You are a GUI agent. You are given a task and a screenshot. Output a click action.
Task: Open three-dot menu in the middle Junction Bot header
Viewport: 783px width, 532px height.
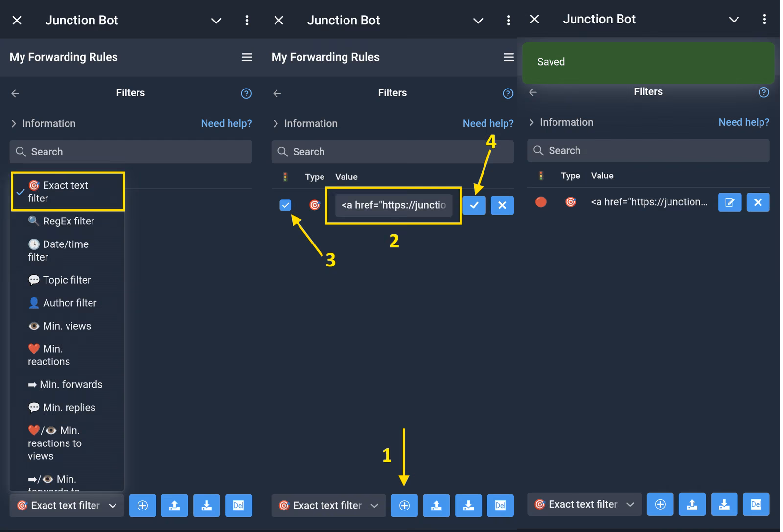pos(508,20)
